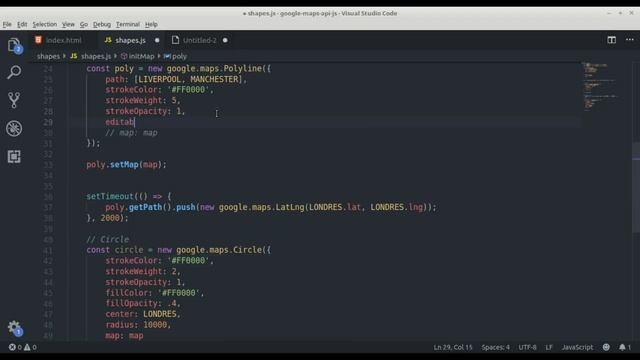Click the UTF-8 encoding status item

tap(527, 347)
